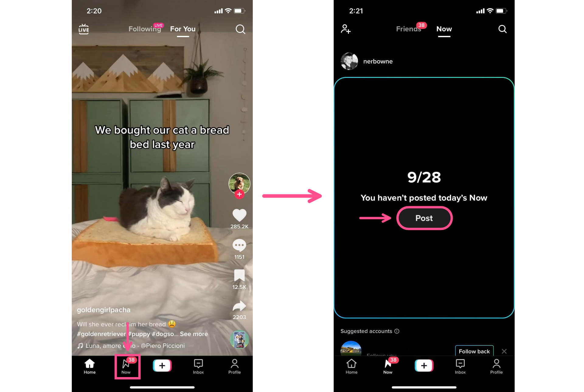Tap the Add Friend icon on Now screen
The height and width of the screenshot is (392, 584).
point(346,29)
